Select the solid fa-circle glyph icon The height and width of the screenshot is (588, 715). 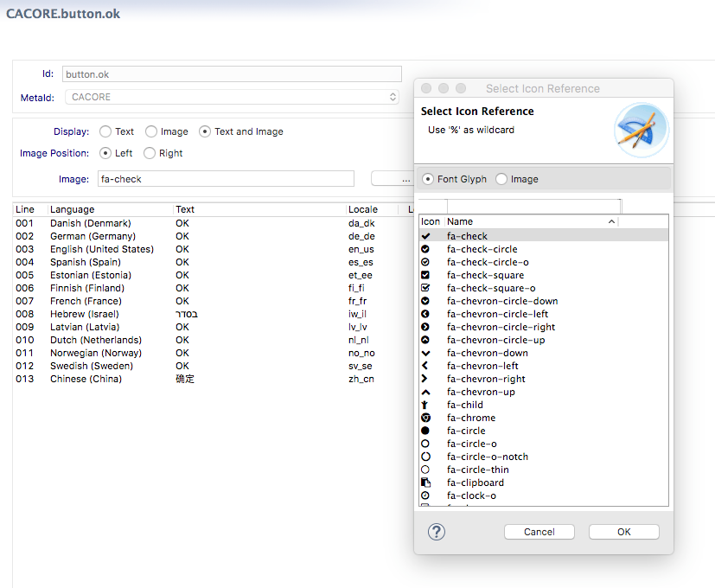[425, 431]
